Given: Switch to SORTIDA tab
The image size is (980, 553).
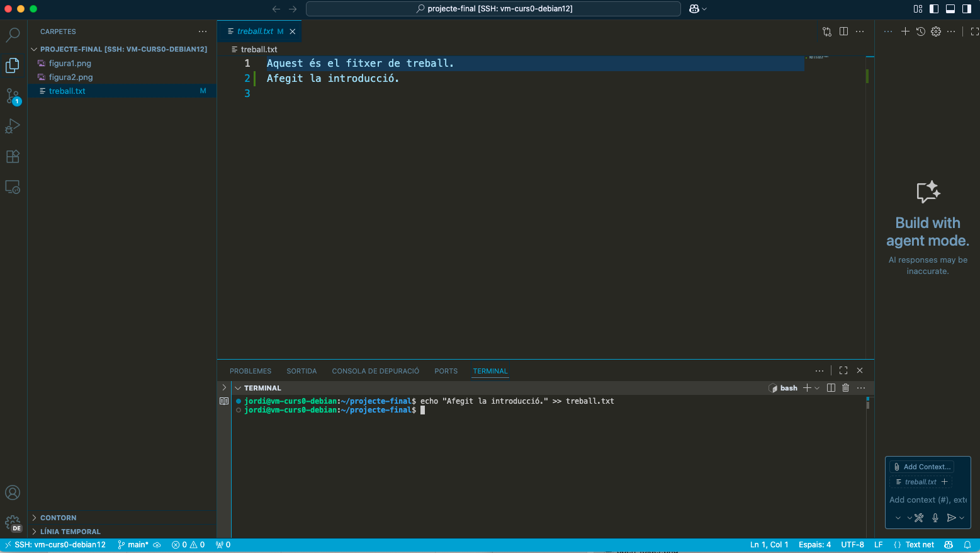Looking at the screenshot, I should point(301,371).
